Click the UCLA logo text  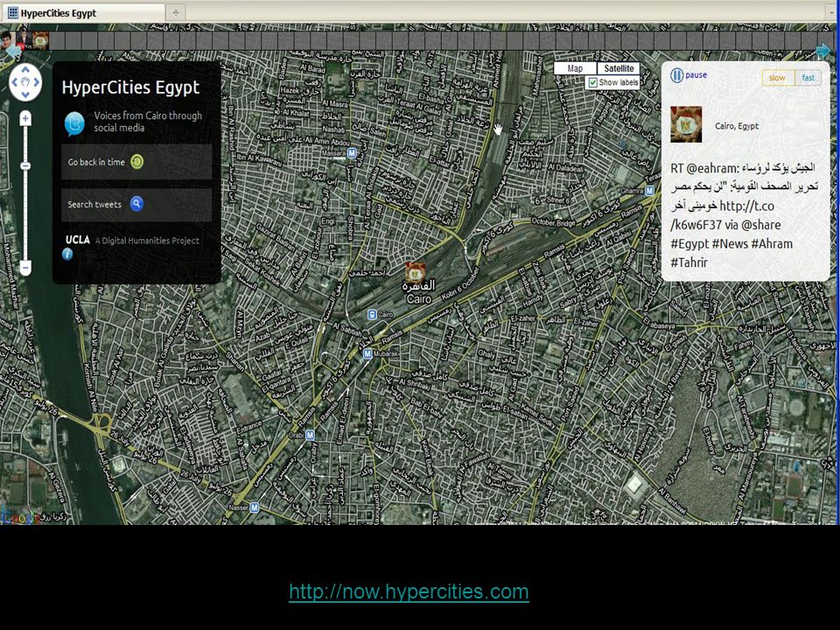coord(78,240)
